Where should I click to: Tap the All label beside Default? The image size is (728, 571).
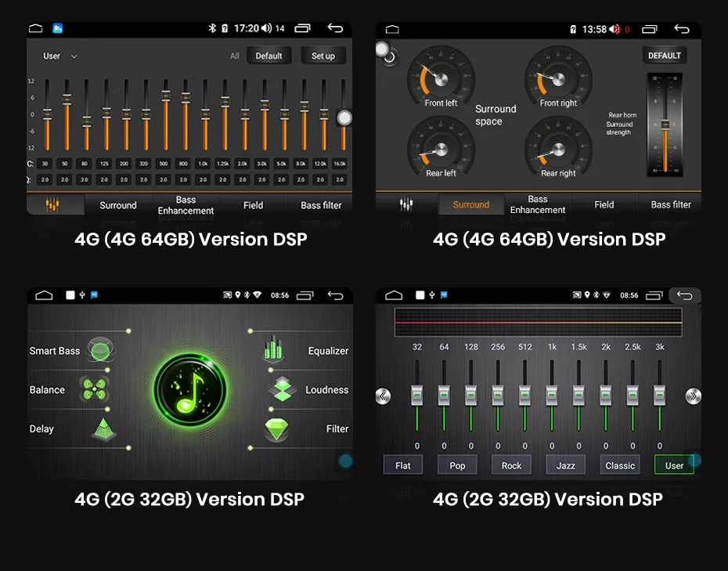[235, 56]
